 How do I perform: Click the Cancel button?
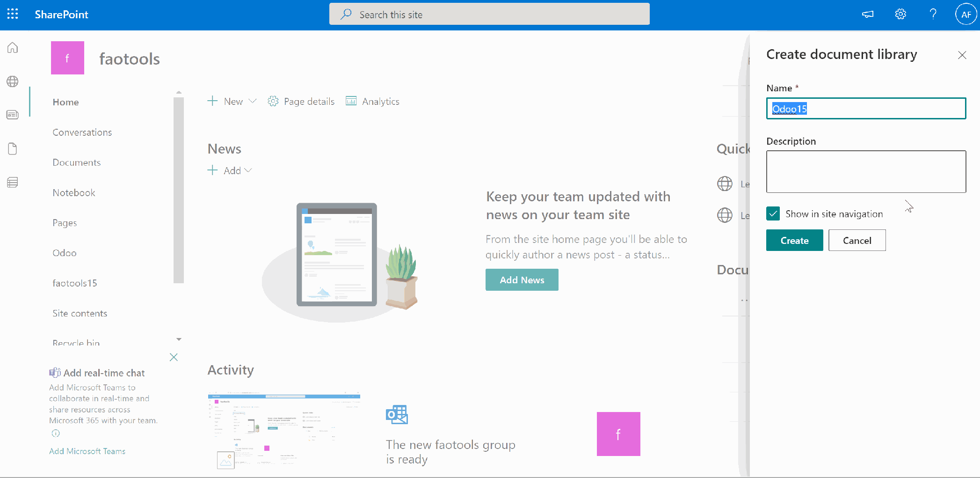tap(857, 240)
